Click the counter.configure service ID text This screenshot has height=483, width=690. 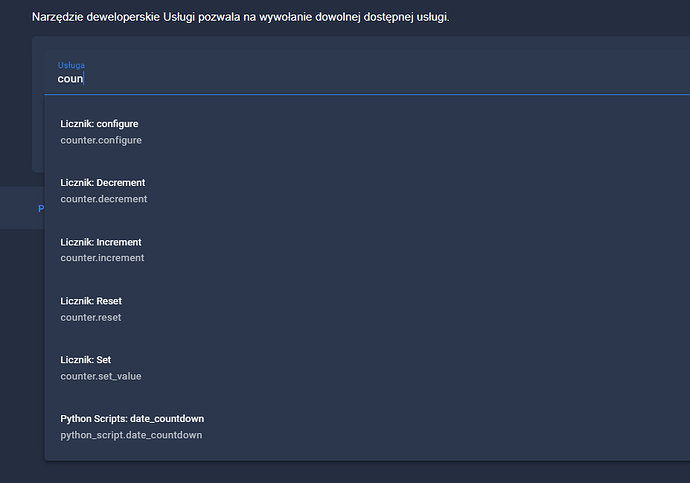click(101, 140)
